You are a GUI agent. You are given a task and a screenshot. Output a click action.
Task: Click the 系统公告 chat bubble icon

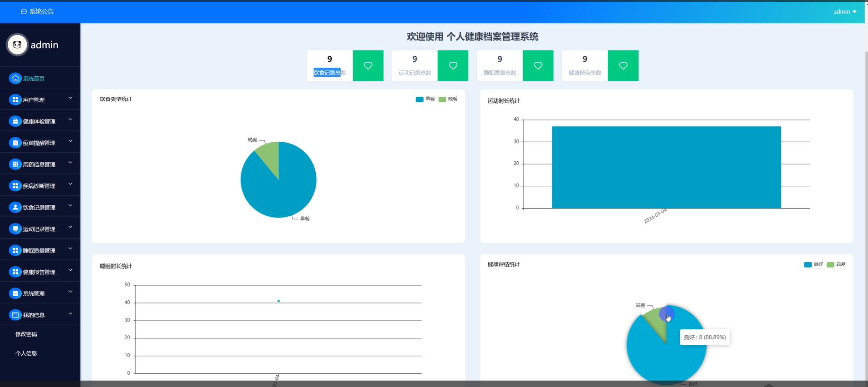pos(24,12)
